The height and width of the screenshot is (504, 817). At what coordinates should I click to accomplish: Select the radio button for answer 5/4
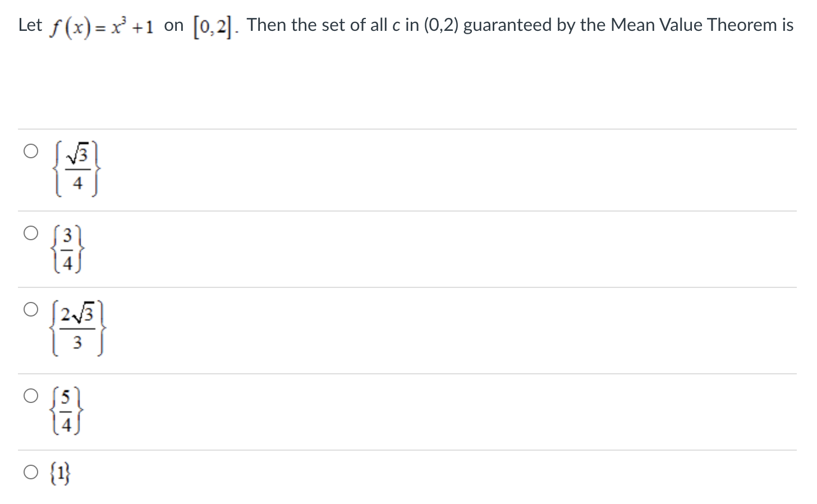pos(31,396)
